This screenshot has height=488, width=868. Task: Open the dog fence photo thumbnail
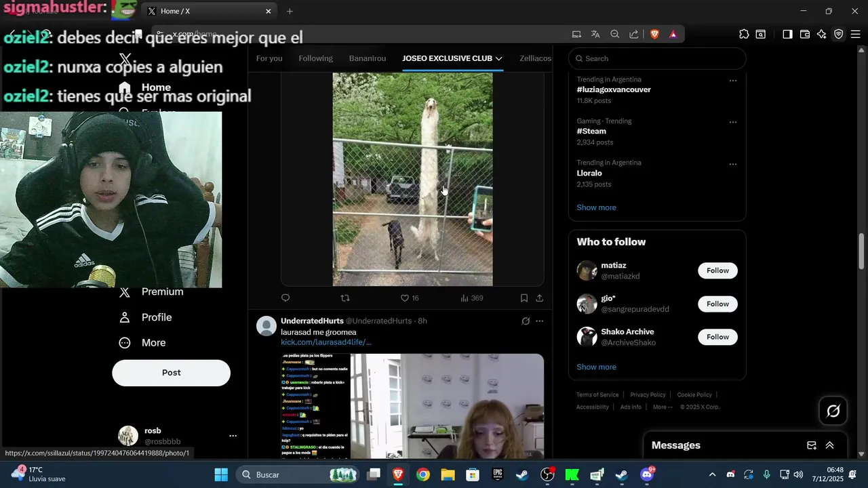pos(412,179)
